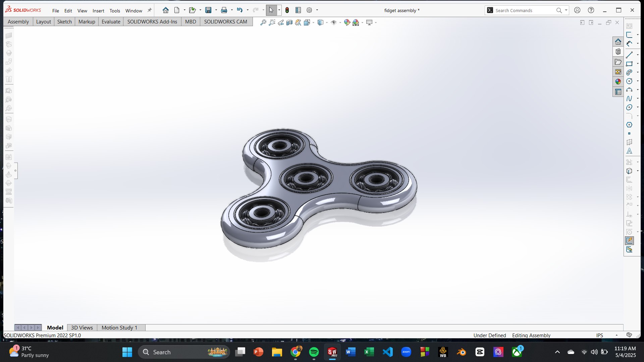Select the sketch Text tool
This screenshot has width=644, height=362.
coord(629,151)
